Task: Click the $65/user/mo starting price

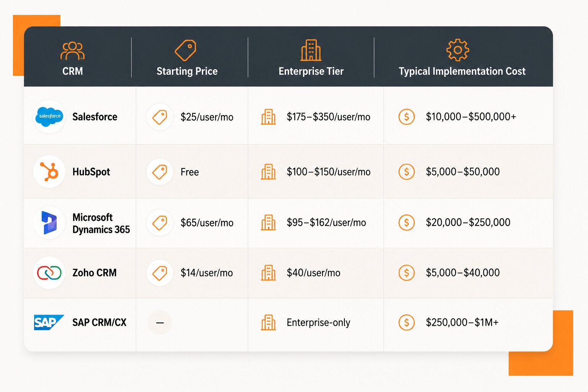Action: pos(207,223)
